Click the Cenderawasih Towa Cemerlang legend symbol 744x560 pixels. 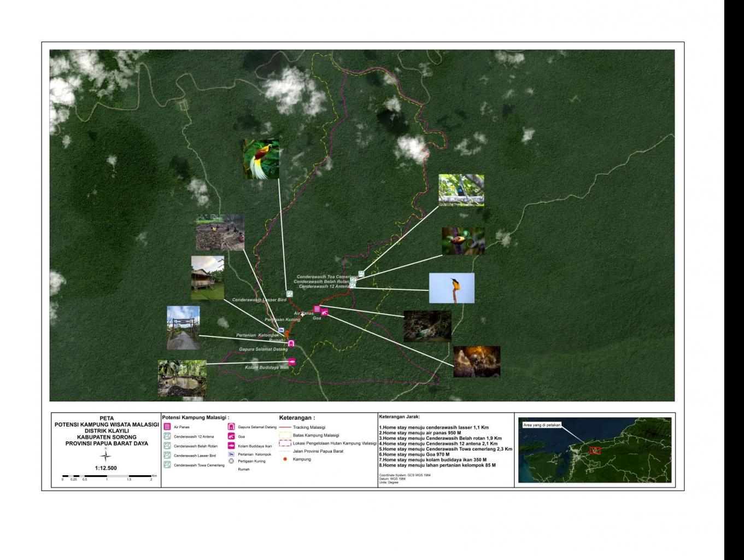(x=167, y=465)
